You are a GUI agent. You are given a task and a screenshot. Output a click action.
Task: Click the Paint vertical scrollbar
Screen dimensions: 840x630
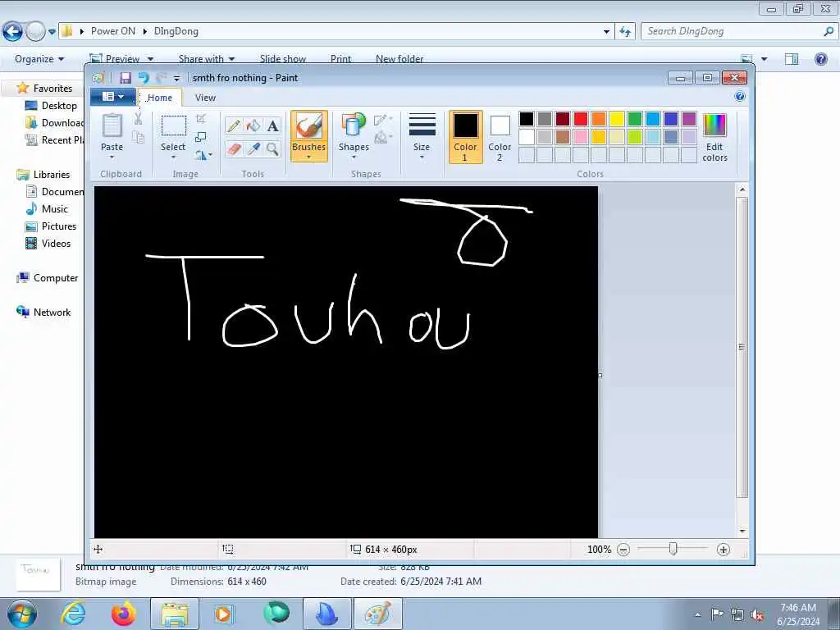click(742, 347)
